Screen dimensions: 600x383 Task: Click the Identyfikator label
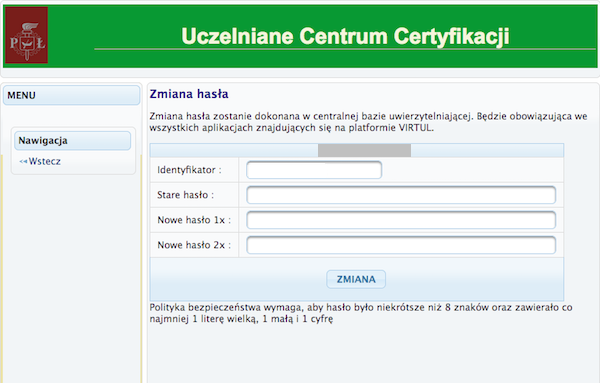[189, 170]
